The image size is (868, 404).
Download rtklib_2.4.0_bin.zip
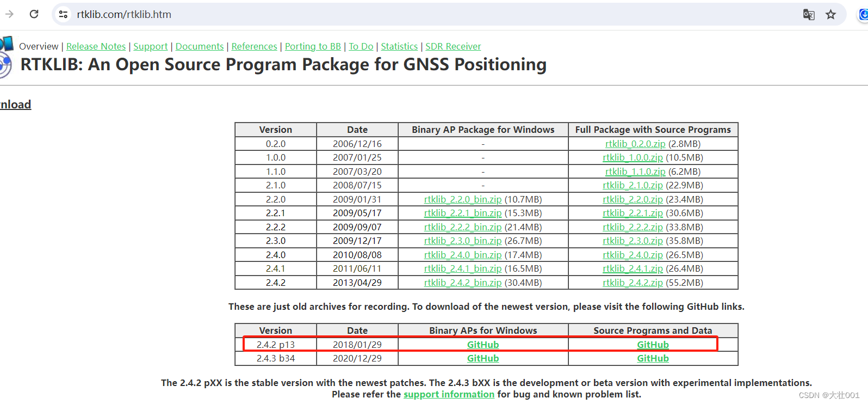coord(463,255)
